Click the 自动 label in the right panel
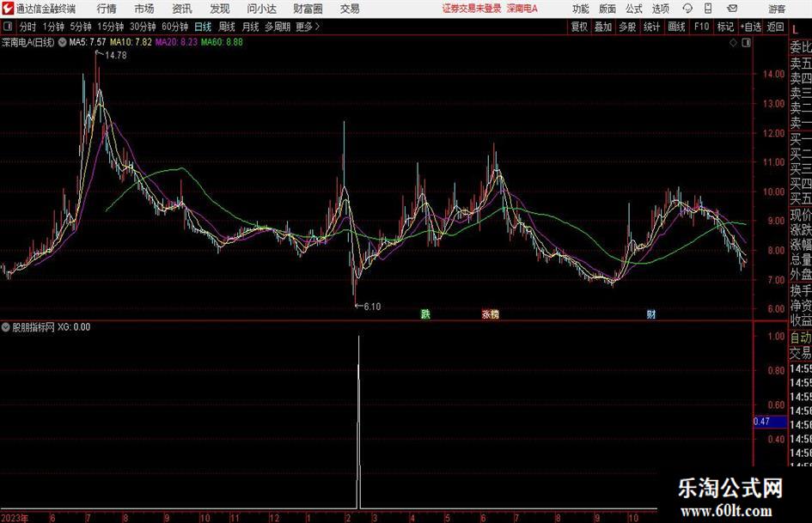This screenshot has height=523, width=812. 801,338
